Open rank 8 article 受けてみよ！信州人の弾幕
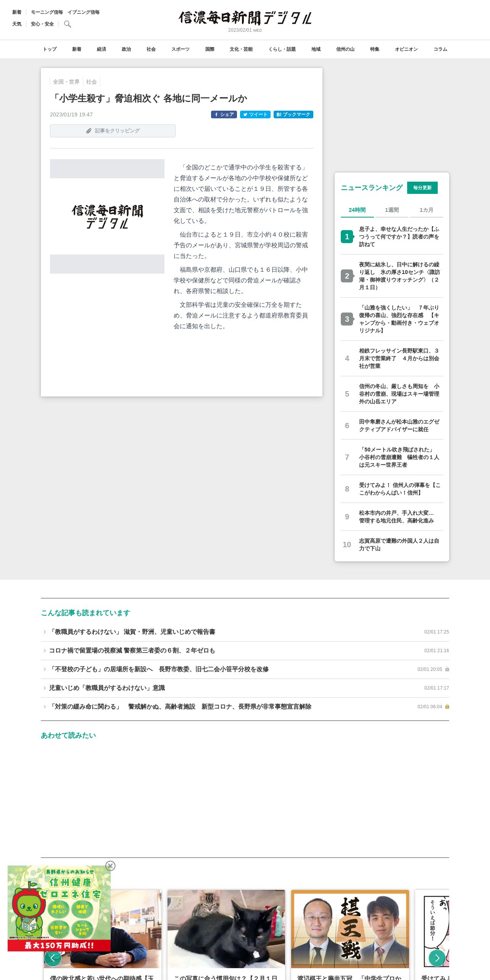 point(392,489)
